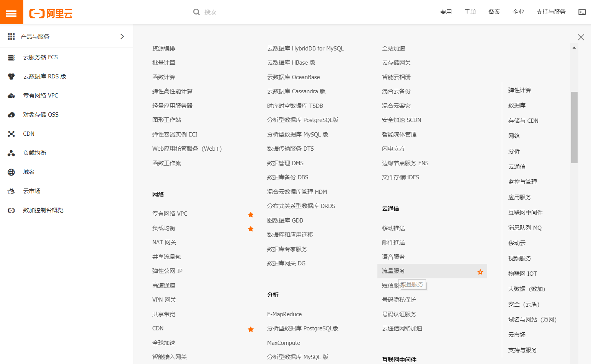Viewport: 591px width, 364px height.
Task: Jump to 物联网 IOT category
Action: 522,274
